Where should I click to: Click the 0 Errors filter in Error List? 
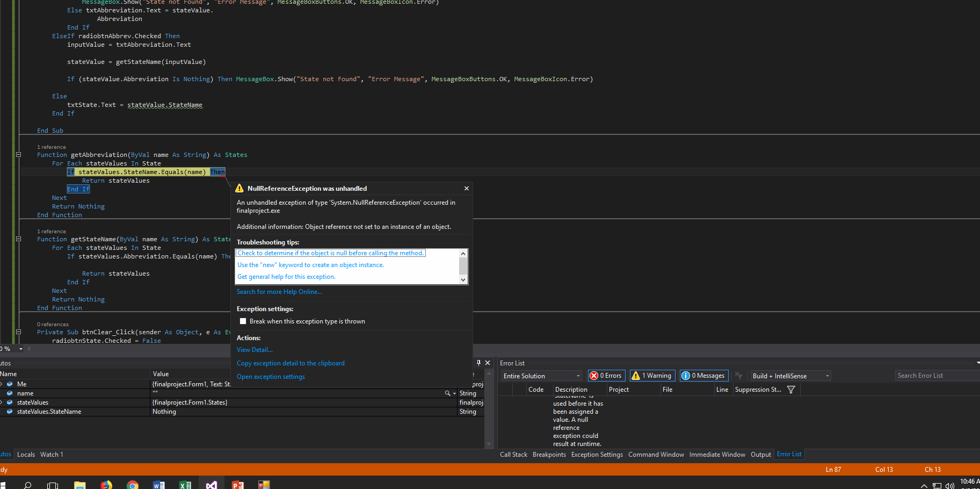(x=606, y=375)
